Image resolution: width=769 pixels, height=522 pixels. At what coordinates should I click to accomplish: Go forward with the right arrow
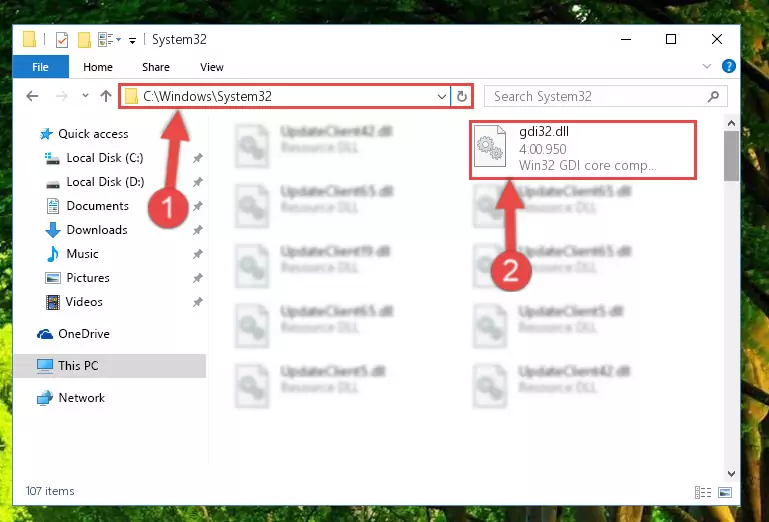(x=62, y=96)
